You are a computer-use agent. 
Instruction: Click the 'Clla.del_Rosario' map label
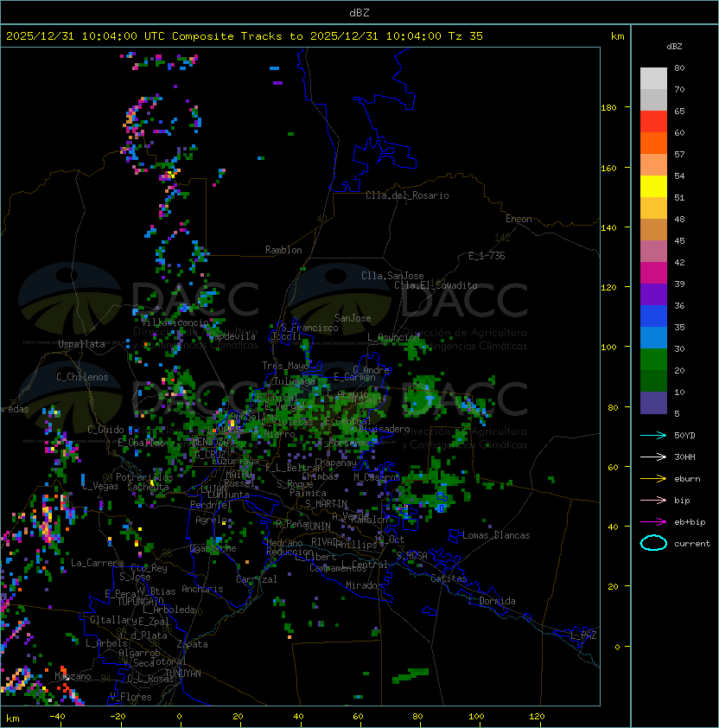point(407,195)
